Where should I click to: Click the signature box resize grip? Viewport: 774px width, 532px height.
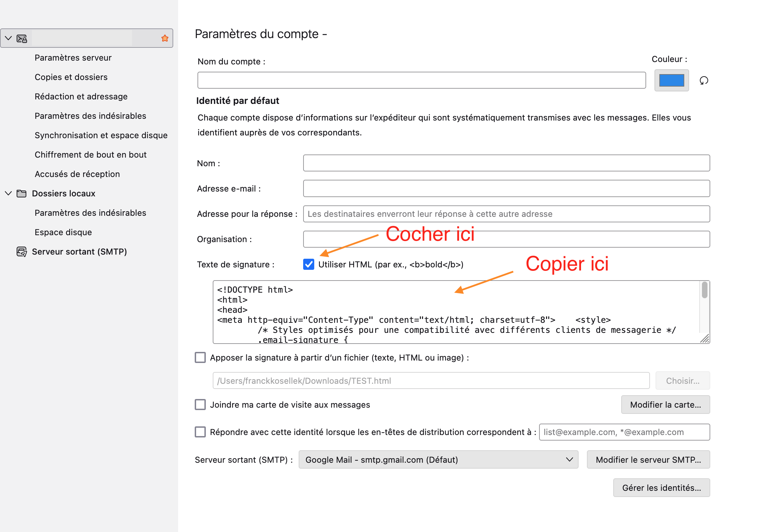point(705,338)
